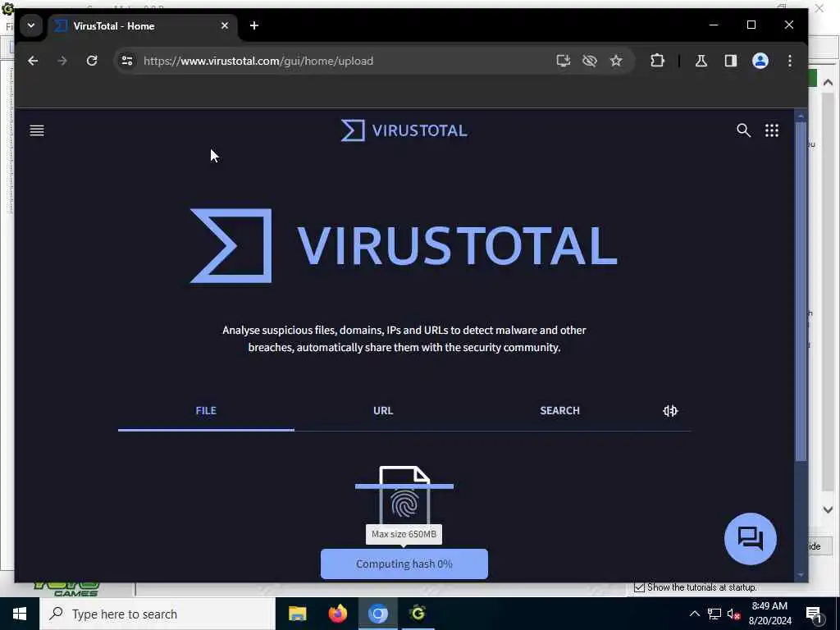Viewport: 840px width, 630px height.
Task: Open Firefox from taskbar
Action: point(337,614)
